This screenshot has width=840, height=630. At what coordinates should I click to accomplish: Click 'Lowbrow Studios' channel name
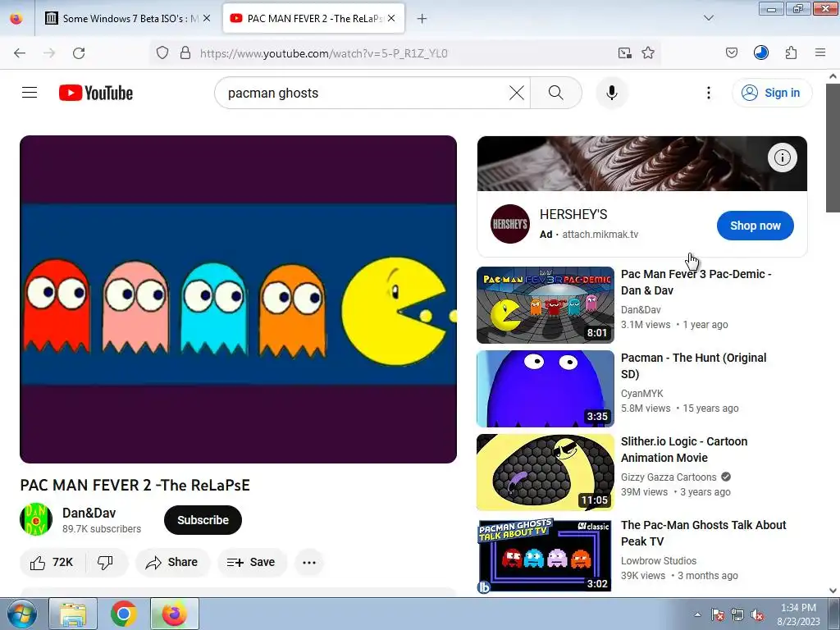[x=659, y=560]
